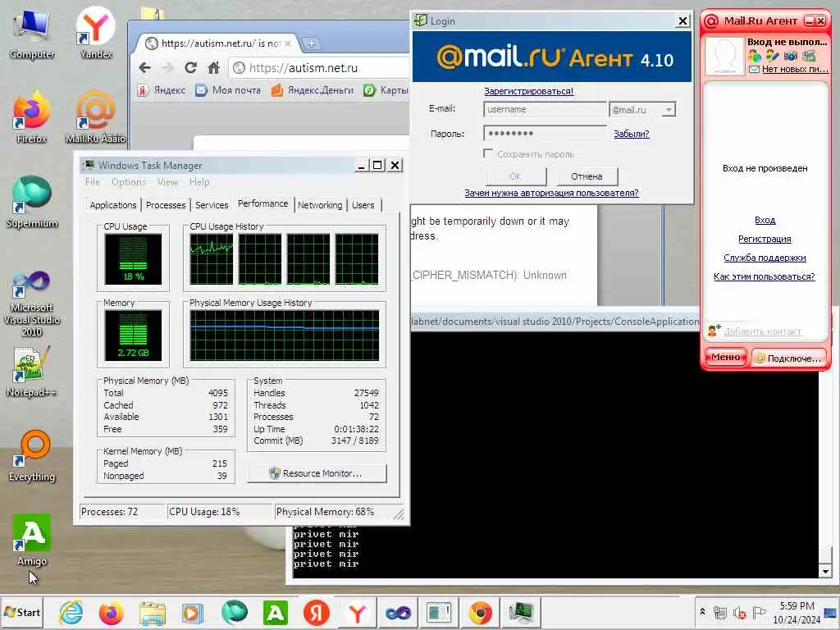Click red Yandex Я icon in taskbar
840x630 pixels.
point(316,612)
